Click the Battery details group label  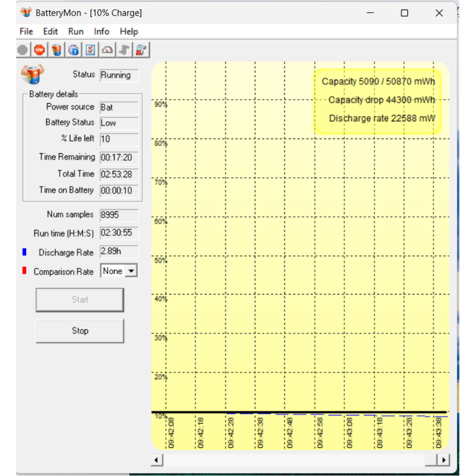point(54,94)
